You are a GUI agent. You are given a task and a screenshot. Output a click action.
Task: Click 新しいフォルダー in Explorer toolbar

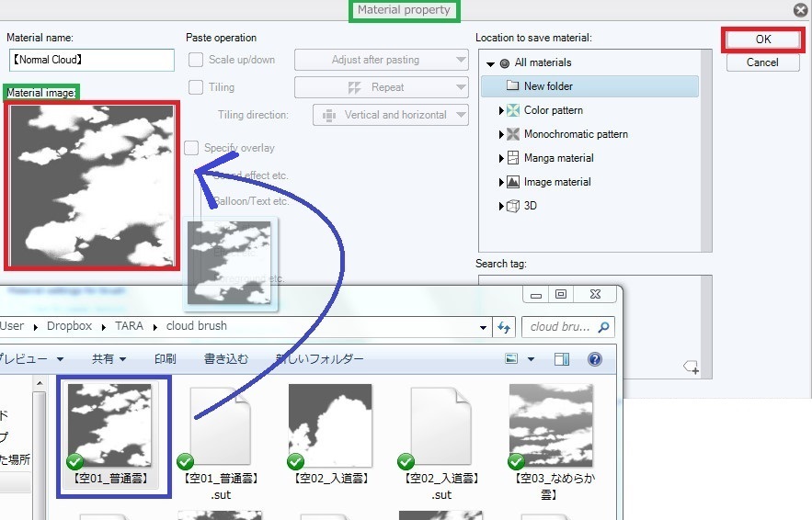[x=319, y=359]
